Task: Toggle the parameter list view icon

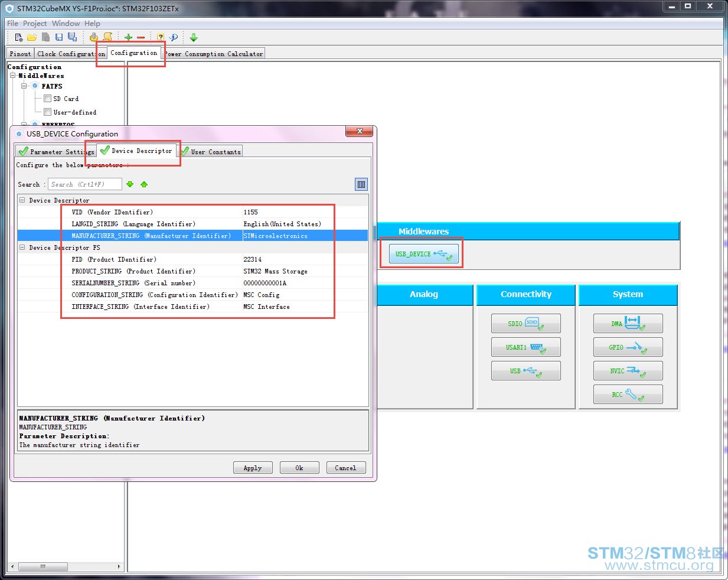Action: (x=361, y=184)
